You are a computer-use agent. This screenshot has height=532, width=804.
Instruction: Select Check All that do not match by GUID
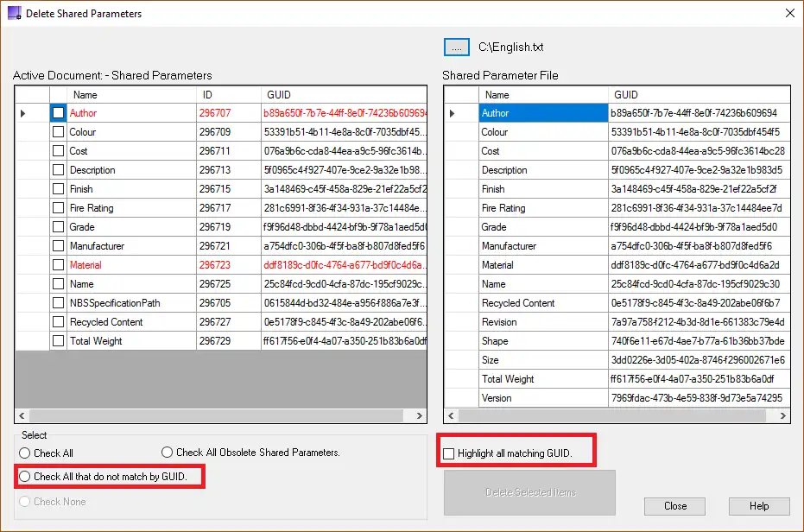[x=25, y=477]
